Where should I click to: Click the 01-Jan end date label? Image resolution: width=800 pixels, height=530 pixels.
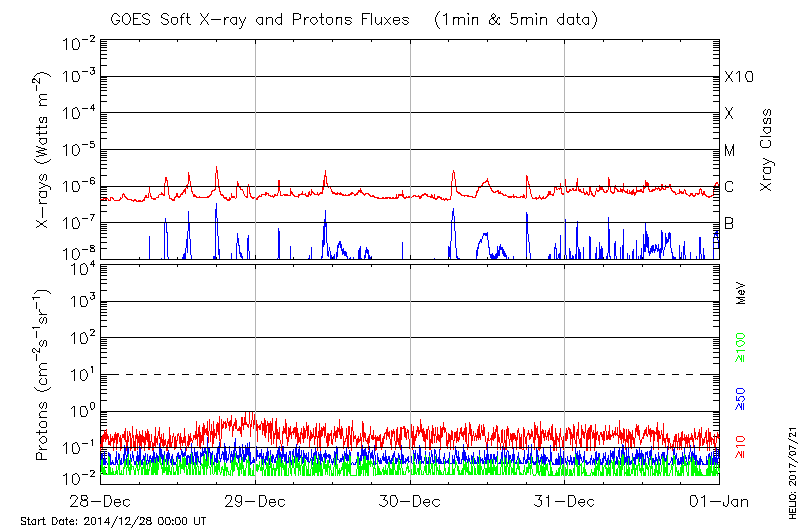point(719,500)
